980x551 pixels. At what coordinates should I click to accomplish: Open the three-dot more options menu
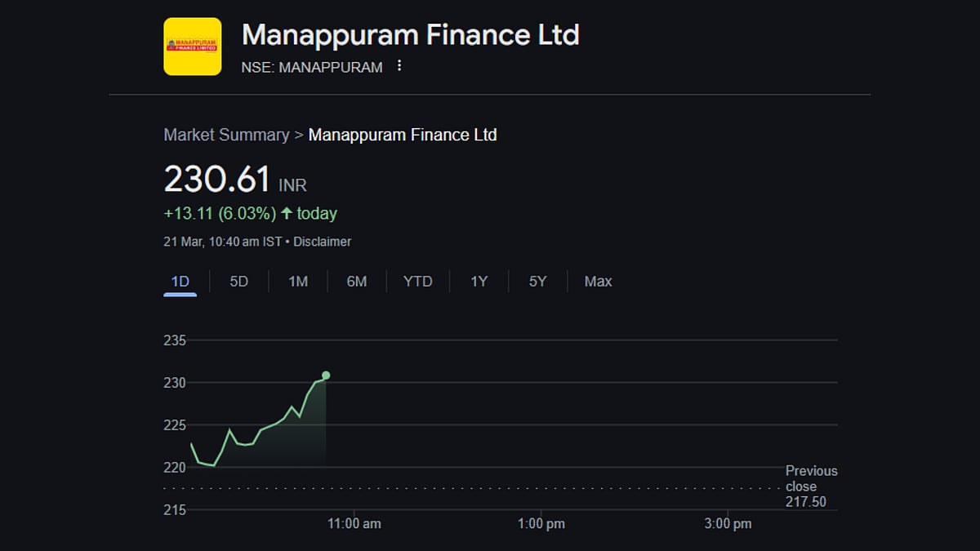coord(399,66)
